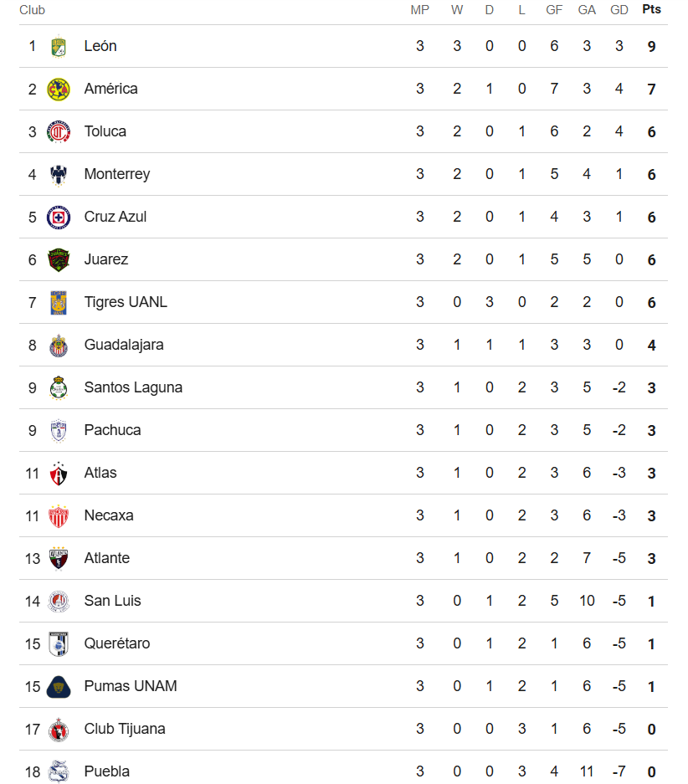The image size is (688, 784).
Task: Open the San Luis team row
Action: tap(343, 601)
